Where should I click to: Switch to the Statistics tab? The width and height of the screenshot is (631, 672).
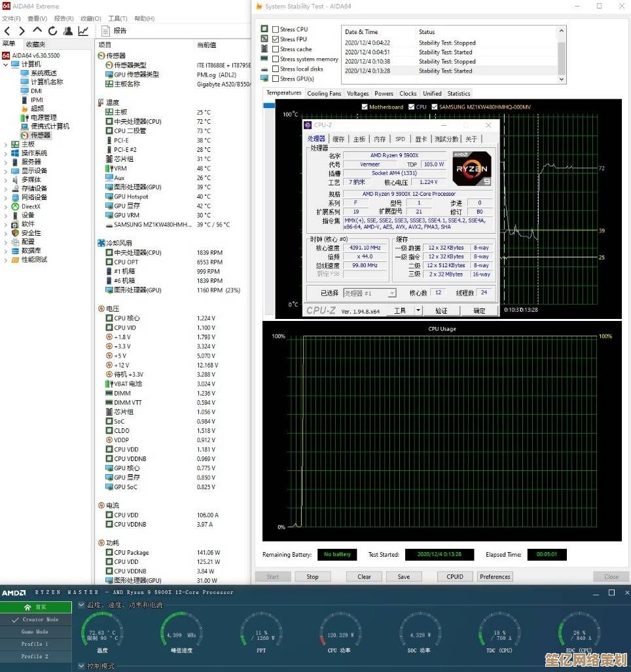[x=459, y=94]
